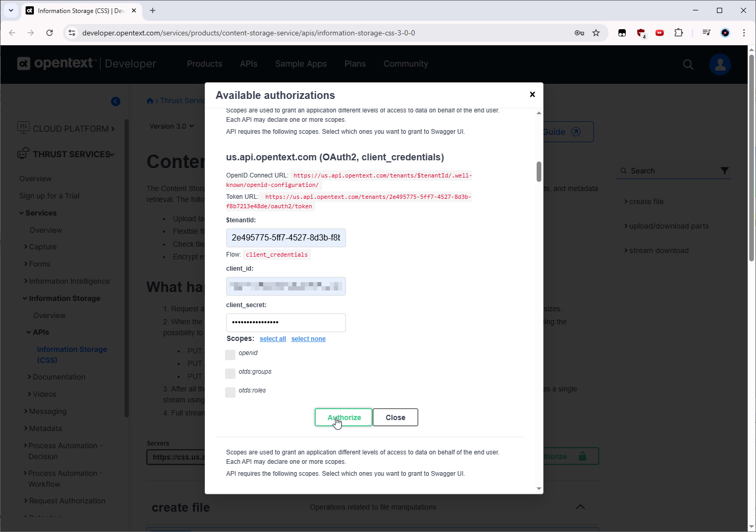756x532 pixels.
Task: Expand Forms in sidebar
Action: coord(37,264)
